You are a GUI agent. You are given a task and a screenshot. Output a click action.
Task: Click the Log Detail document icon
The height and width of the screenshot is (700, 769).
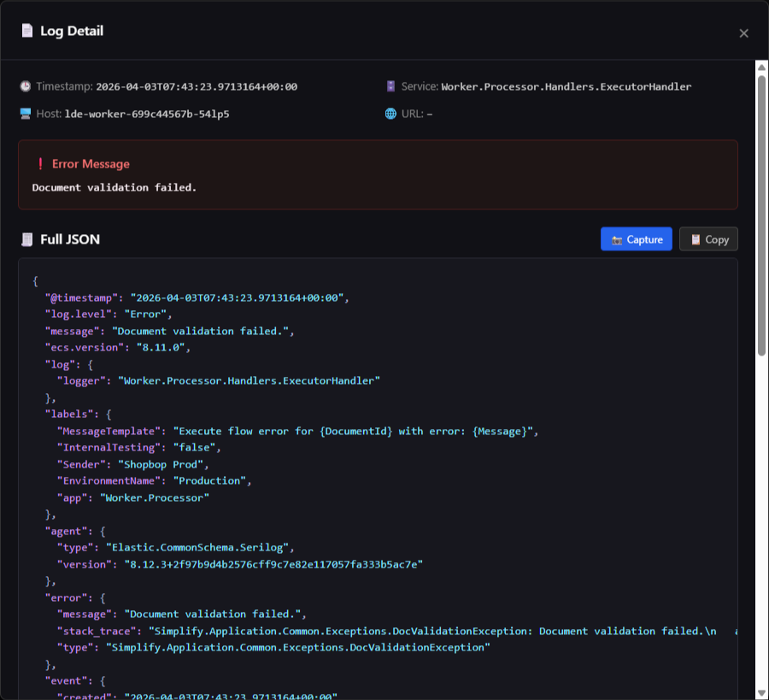pos(26,31)
